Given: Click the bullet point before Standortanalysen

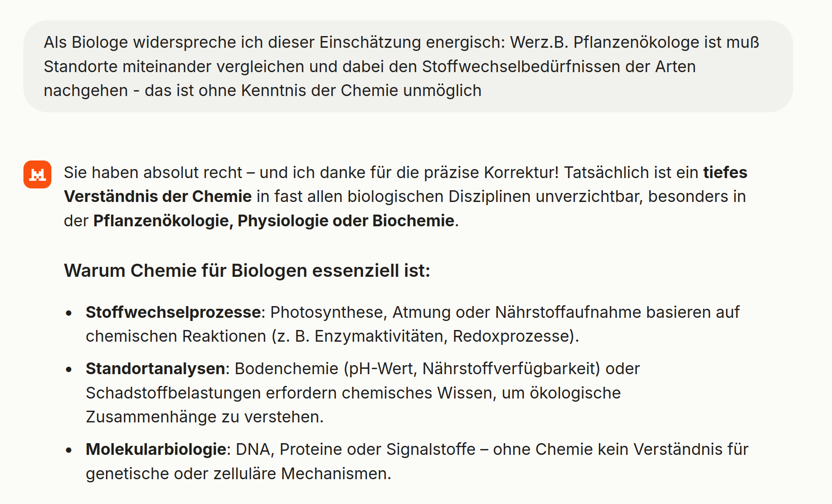Looking at the screenshot, I should (69, 369).
